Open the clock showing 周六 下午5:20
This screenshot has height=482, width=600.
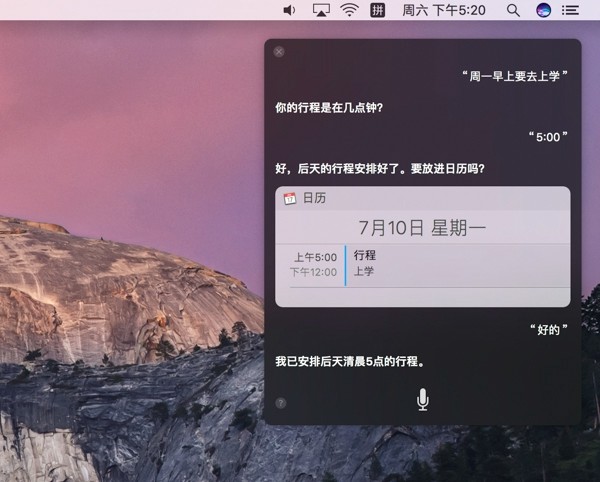click(444, 10)
